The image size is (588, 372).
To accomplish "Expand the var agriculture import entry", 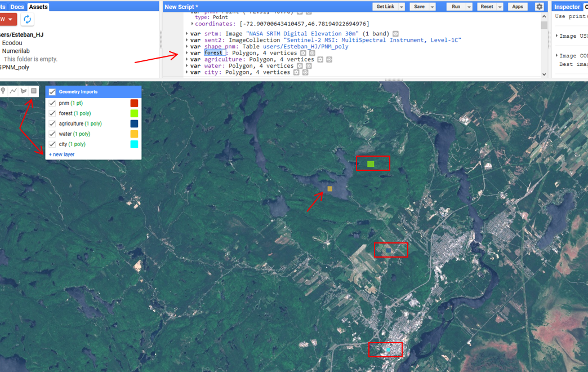I will click(187, 59).
